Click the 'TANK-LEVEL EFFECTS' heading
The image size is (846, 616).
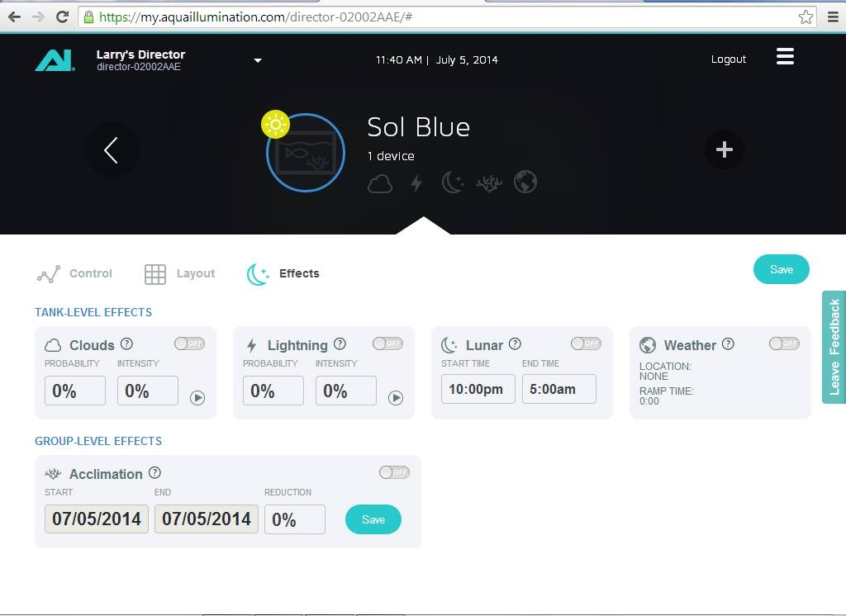(93, 312)
